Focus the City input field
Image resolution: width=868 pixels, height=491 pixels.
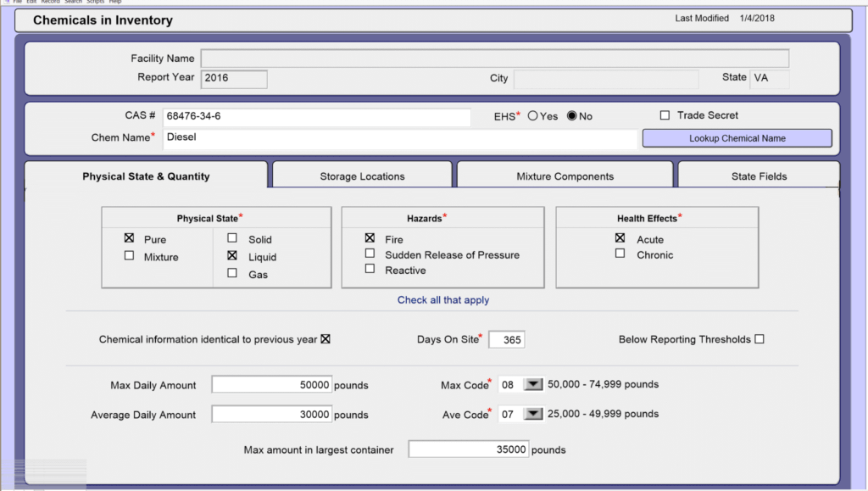pos(606,79)
